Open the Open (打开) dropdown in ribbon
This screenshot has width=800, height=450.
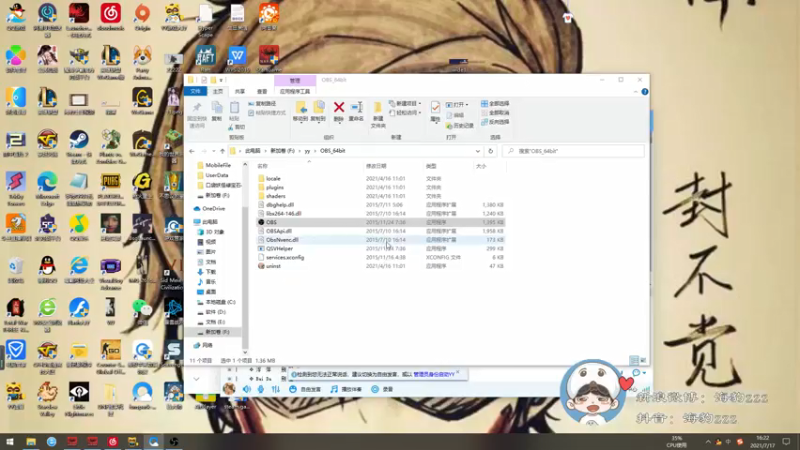click(457, 105)
